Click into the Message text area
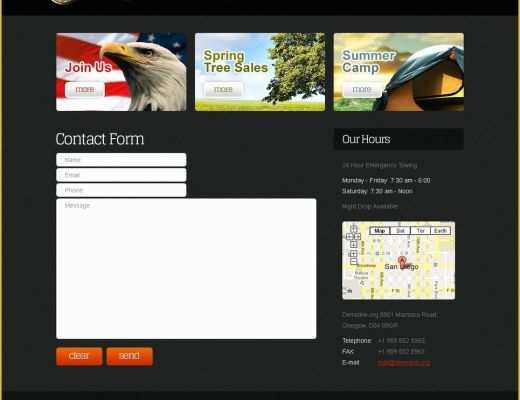The width and height of the screenshot is (520, 400). tap(186, 269)
